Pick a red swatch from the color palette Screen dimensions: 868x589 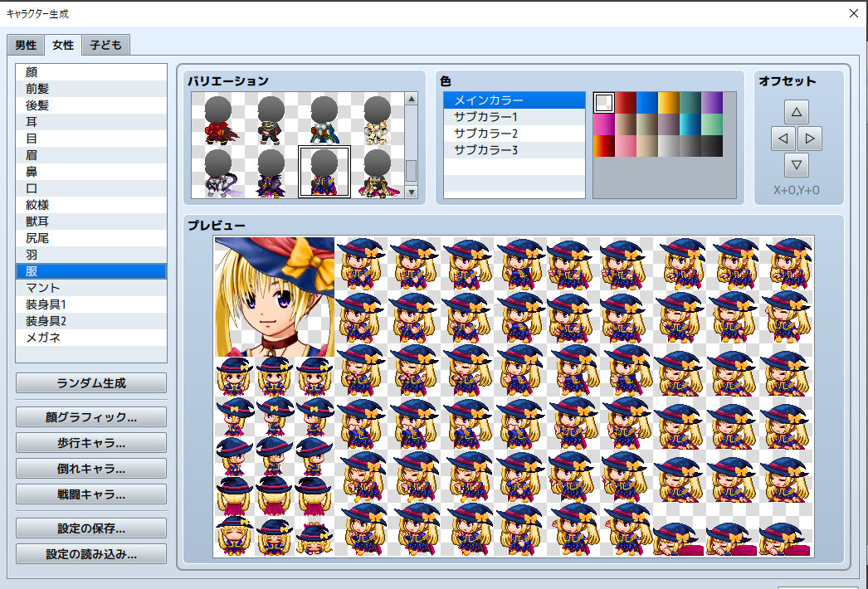click(x=624, y=103)
